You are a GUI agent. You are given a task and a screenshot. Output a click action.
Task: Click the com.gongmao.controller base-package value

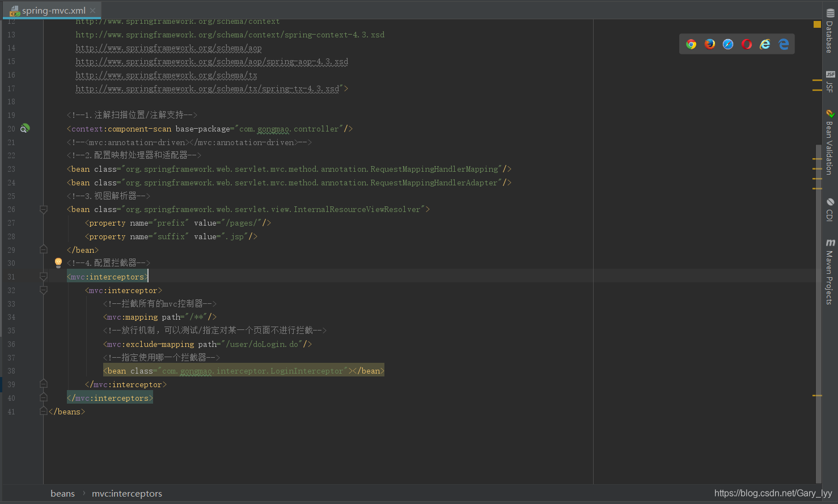[289, 129]
